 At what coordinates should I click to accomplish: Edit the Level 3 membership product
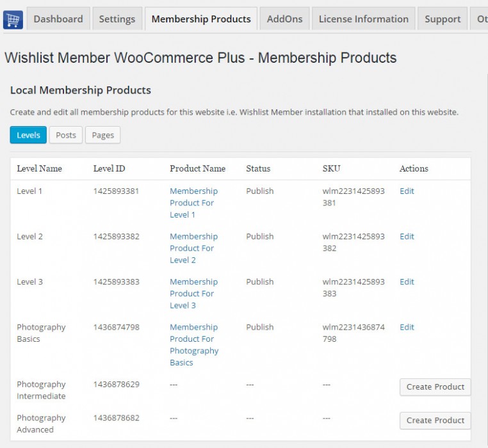(x=407, y=282)
